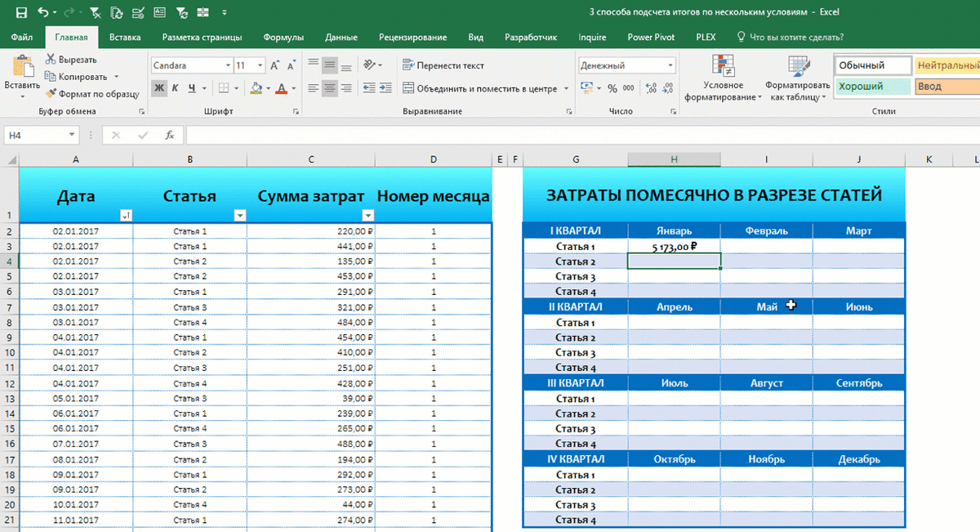Viewport: 980px width, 532px height.
Task: Click the borders icon
Action: (x=225, y=88)
